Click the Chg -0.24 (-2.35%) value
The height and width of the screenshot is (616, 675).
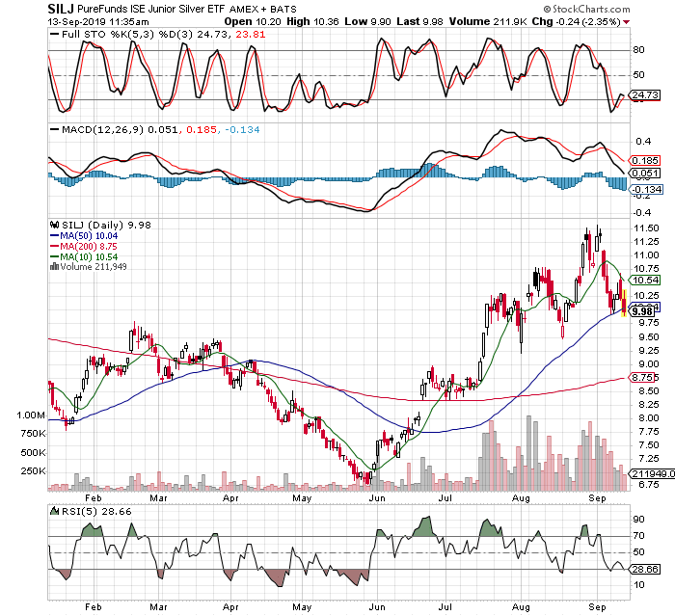point(576,21)
